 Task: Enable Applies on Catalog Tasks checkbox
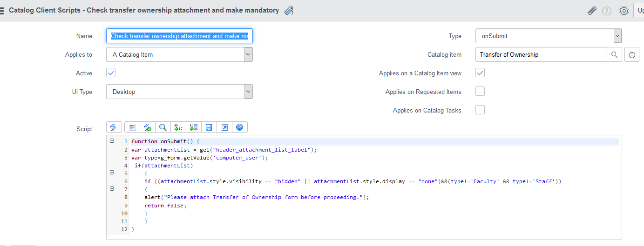[x=480, y=110]
